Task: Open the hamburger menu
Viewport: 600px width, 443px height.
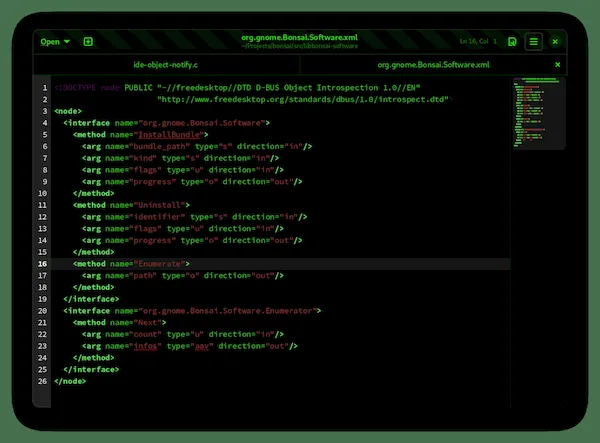Action: [x=533, y=41]
